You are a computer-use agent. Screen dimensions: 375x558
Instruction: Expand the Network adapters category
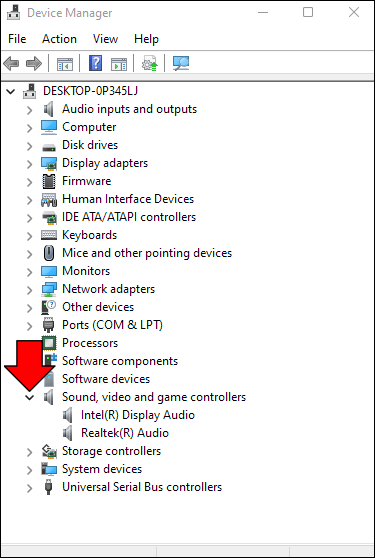tap(30, 289)
